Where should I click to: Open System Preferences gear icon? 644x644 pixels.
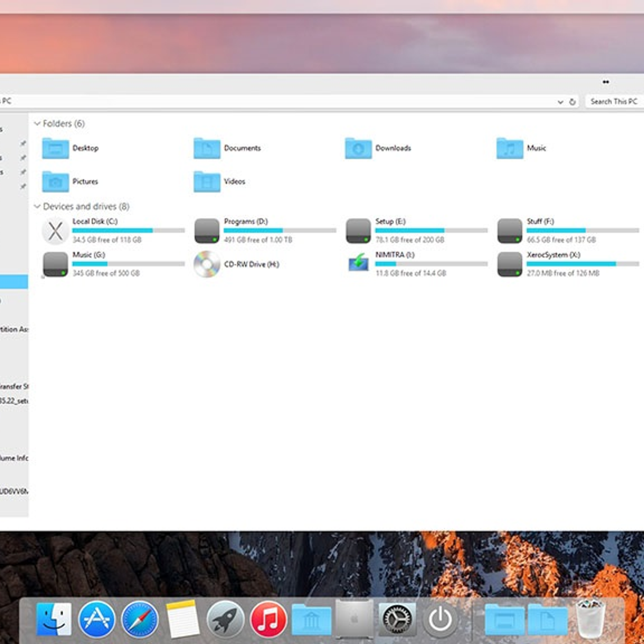click(x=397, y=619)
